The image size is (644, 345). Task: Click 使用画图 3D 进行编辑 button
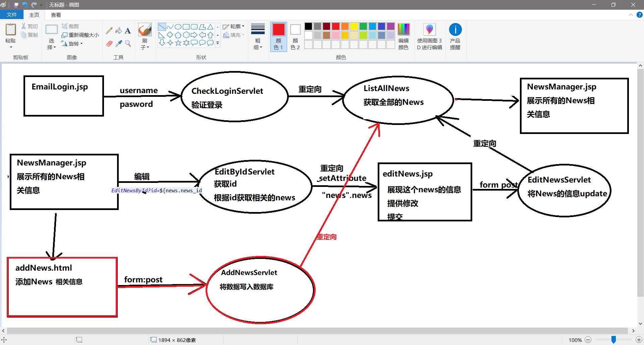tap(429, 37)
